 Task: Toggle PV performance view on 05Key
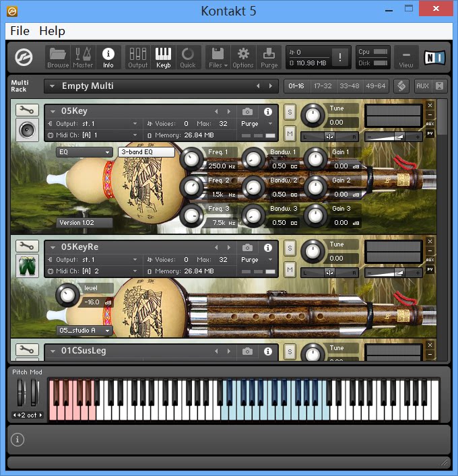pyautogui.click(x=430, y=133)
